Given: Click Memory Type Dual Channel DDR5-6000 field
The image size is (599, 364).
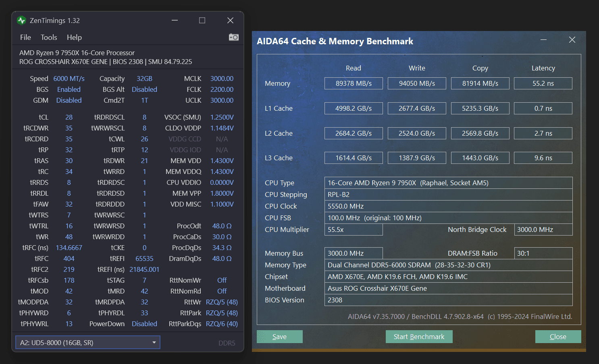Looking at the screenshot, I should pos(449,265).
